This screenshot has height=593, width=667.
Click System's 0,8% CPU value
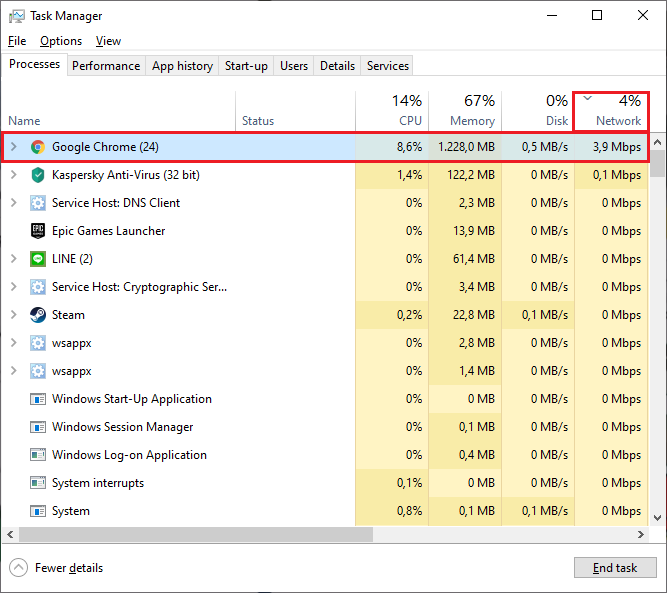click(409, 511)
